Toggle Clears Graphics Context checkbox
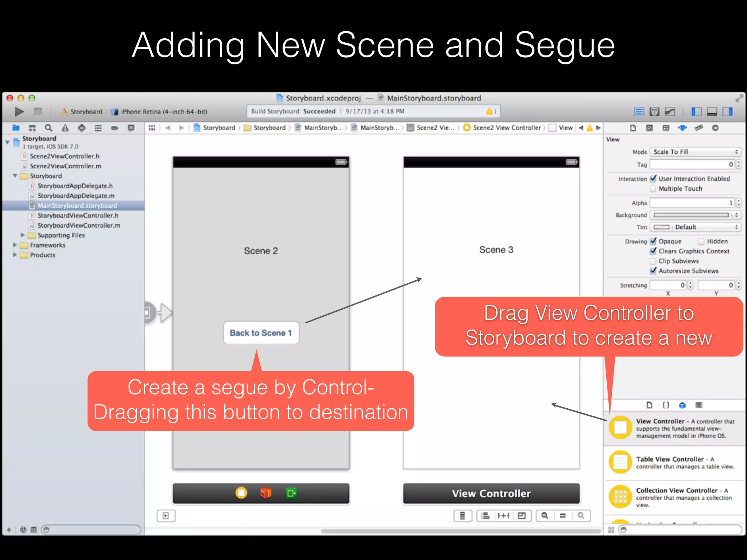This screenshot has height=560, width=747. click(x=653, y=251)
